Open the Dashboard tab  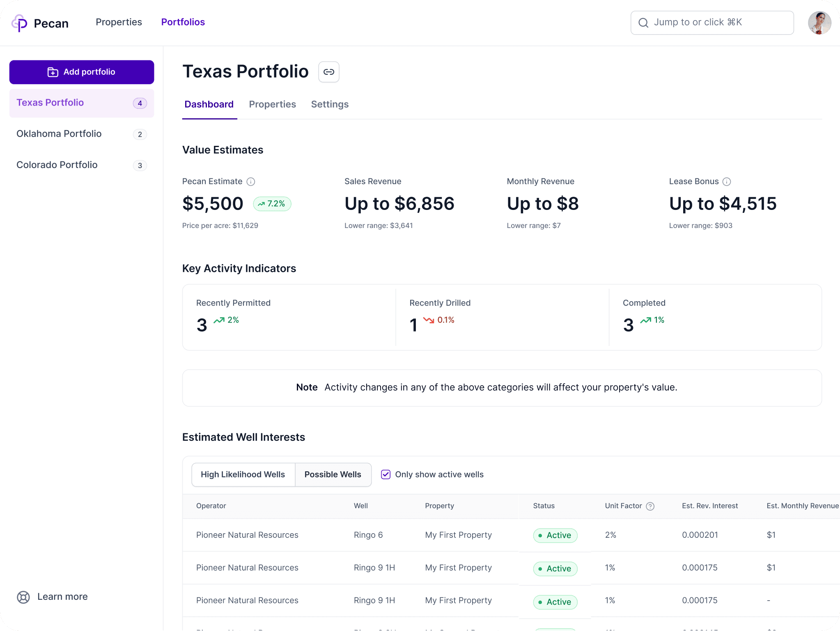tap(209, 104)
